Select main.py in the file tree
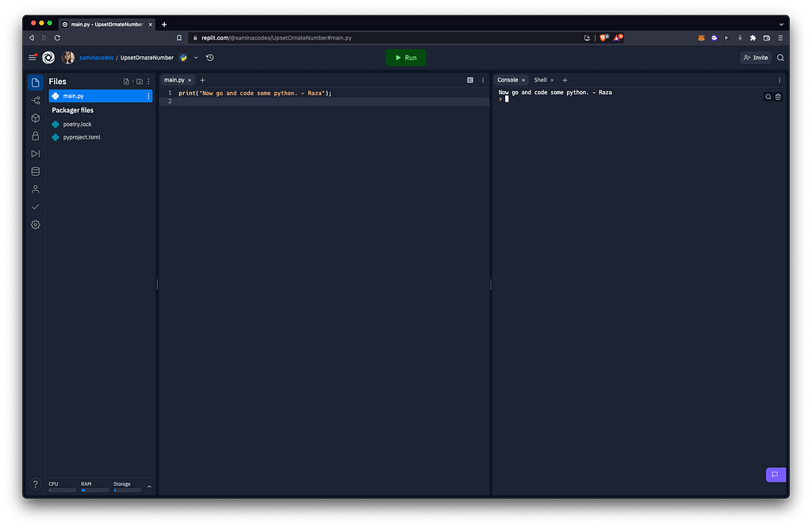 coord(101,96)
